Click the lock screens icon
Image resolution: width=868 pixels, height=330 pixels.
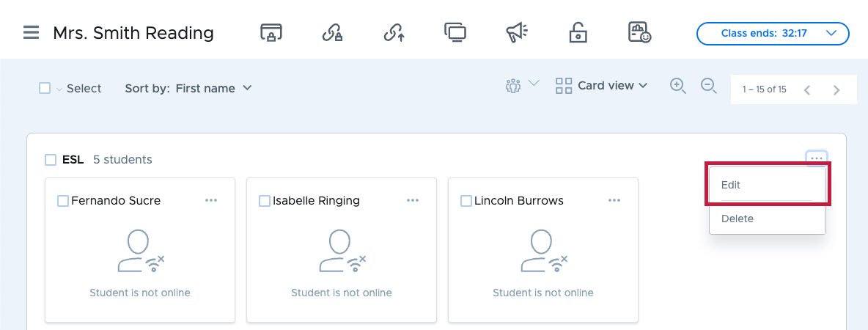[271, 33]
